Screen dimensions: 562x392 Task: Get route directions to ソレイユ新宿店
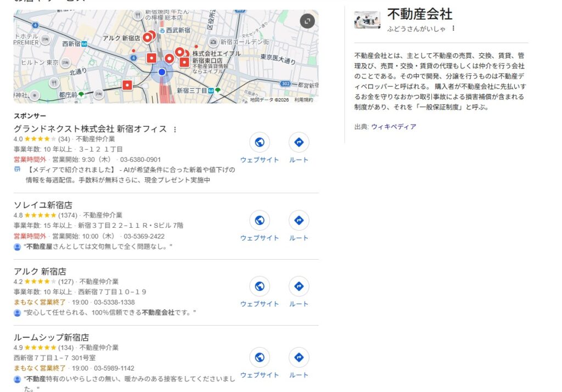point(299,221)
